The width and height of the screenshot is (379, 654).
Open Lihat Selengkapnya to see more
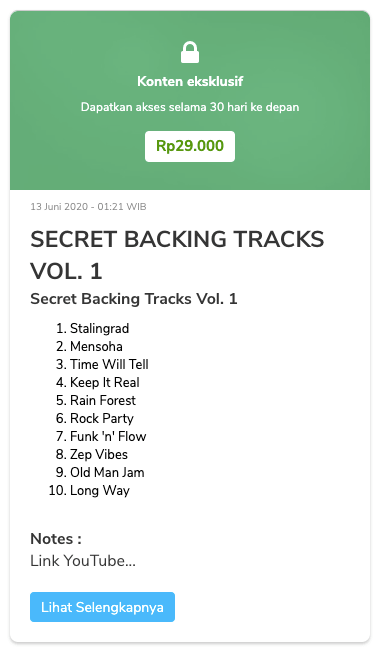102,607
